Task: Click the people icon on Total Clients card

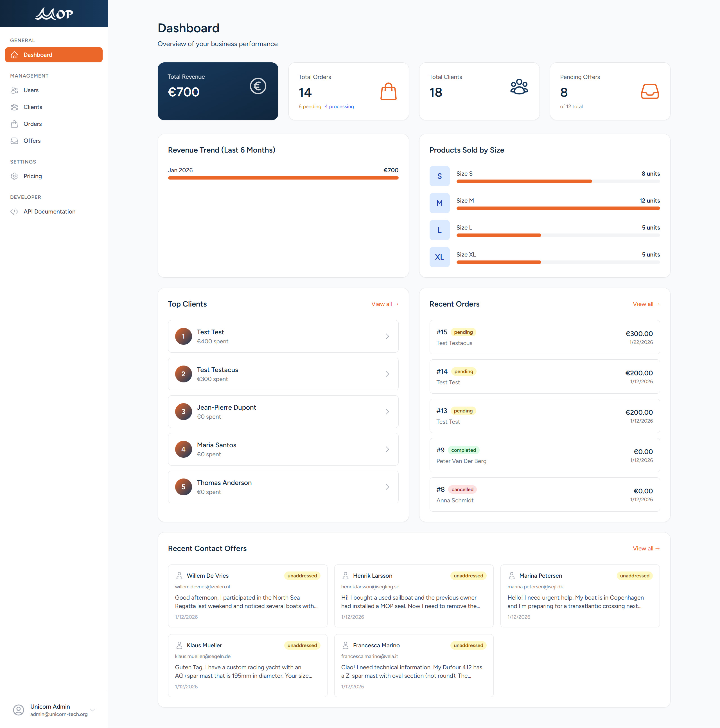Action: tap(519, 87)
